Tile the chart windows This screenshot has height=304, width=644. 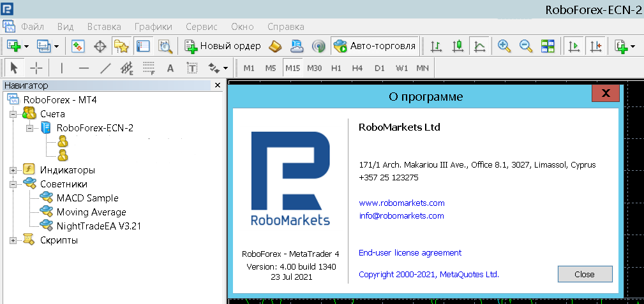548,46
